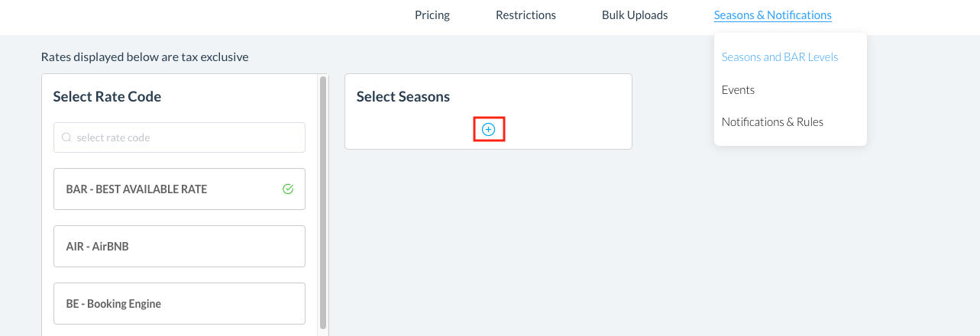Viewport: 980px width, 336px height.
Task: Click the plus icon under Select Seasons
Action: [x=489, y=130]
